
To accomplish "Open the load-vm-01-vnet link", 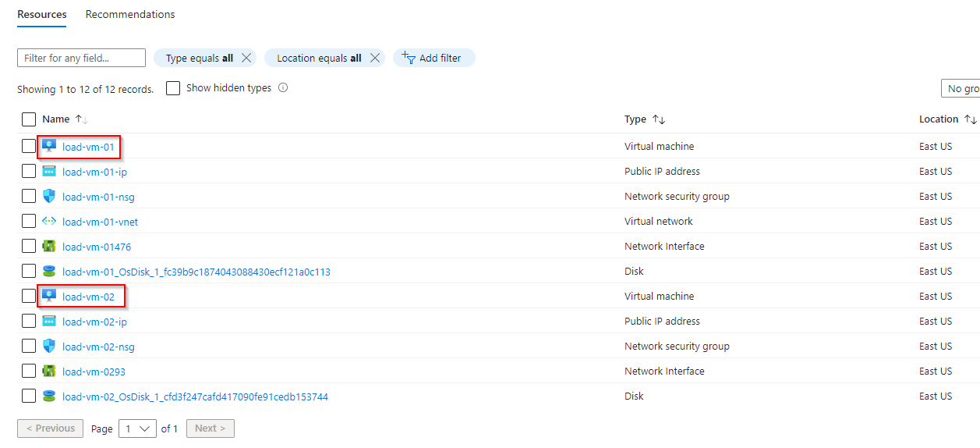I will pyautogui.click(x=101, y=222).
